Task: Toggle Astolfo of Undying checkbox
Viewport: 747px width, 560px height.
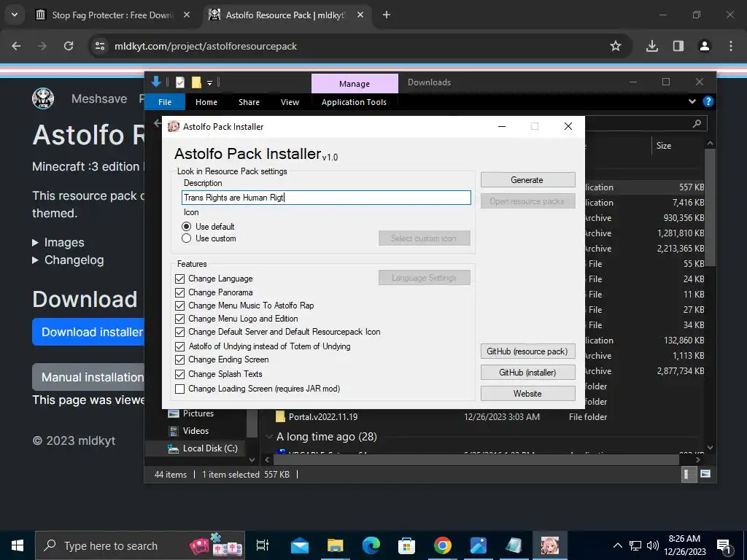Action: pos(179,346)
